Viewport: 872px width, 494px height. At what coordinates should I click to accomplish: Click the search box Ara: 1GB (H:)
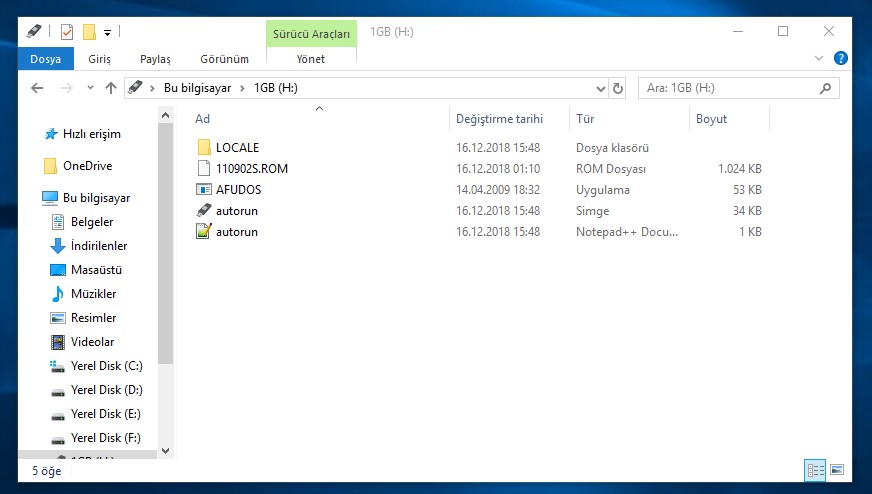[730, 88]
